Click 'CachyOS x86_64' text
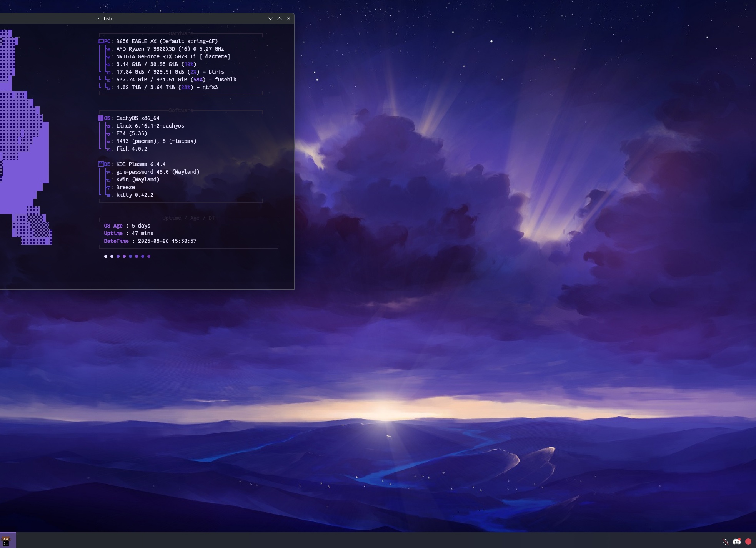This screenshot has height=548, width=756. tap(138, 118)
